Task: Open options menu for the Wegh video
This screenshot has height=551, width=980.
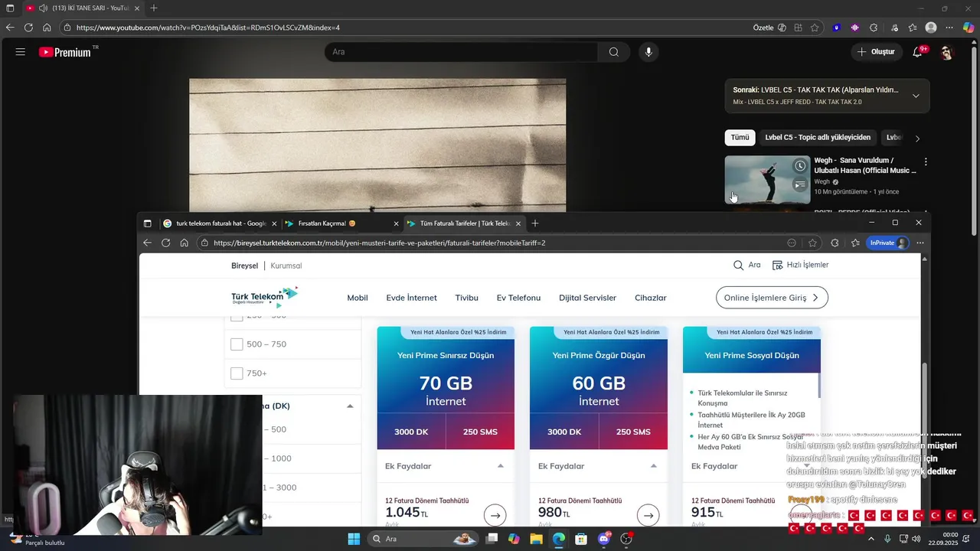Action: tap(926, 162)
